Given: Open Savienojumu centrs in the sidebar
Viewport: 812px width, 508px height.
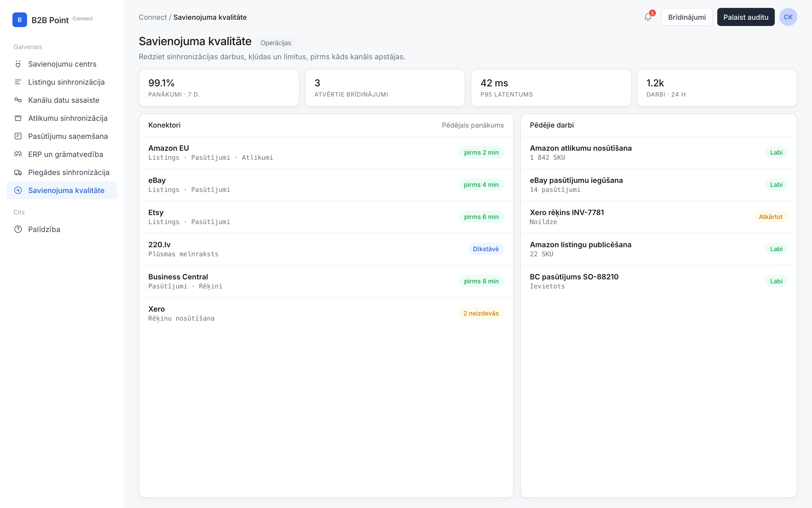Looking at the screenshot, I should point(62,64).
